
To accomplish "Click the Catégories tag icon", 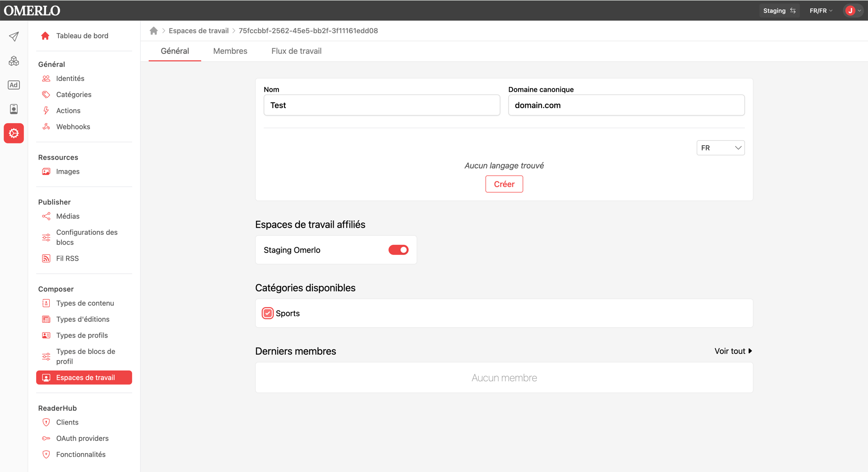I will (46, 95).
